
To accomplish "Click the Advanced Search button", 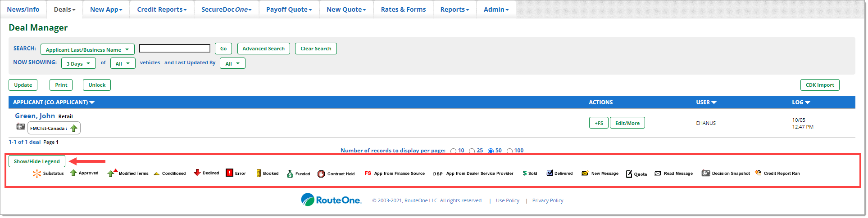I will [x=264, y=49].
